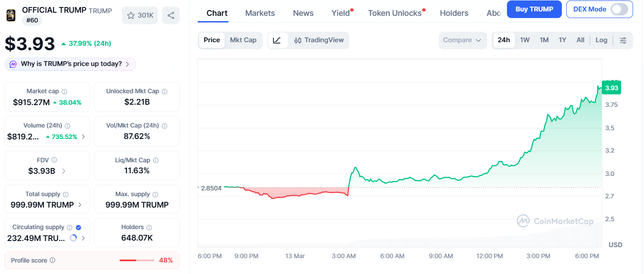Select the 1Y time range

click(x=563, y=40)
